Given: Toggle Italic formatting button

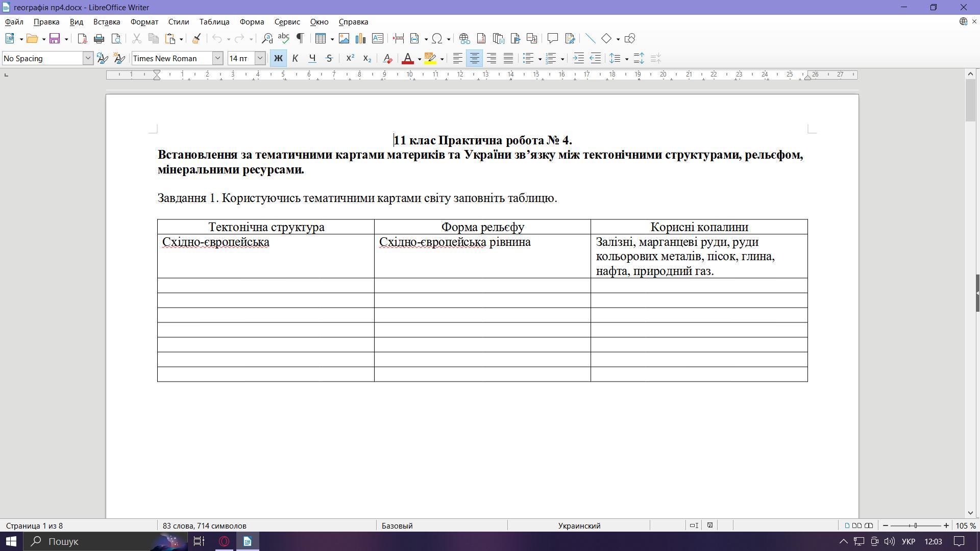Looking at the screenshot, I should [295, 59].
